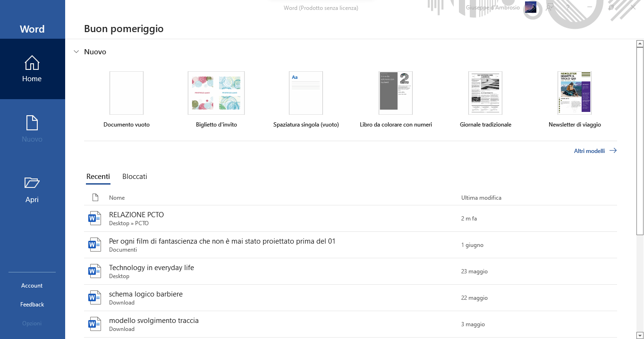Open the Biglietto d'invito template
Image resolution: width=644 pixels, height=339 pixels.
pos(216,93)
